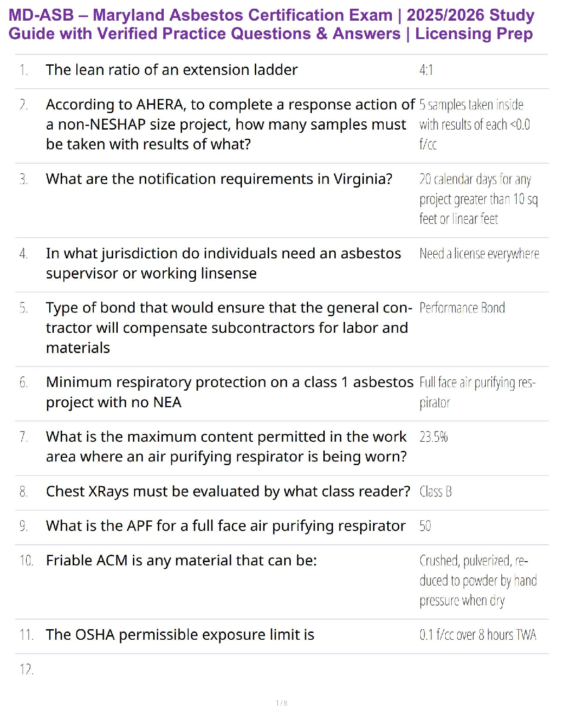Click the APF full face respirator question
The width and height of the screenshot is (563, 728).
click(225, 526)
